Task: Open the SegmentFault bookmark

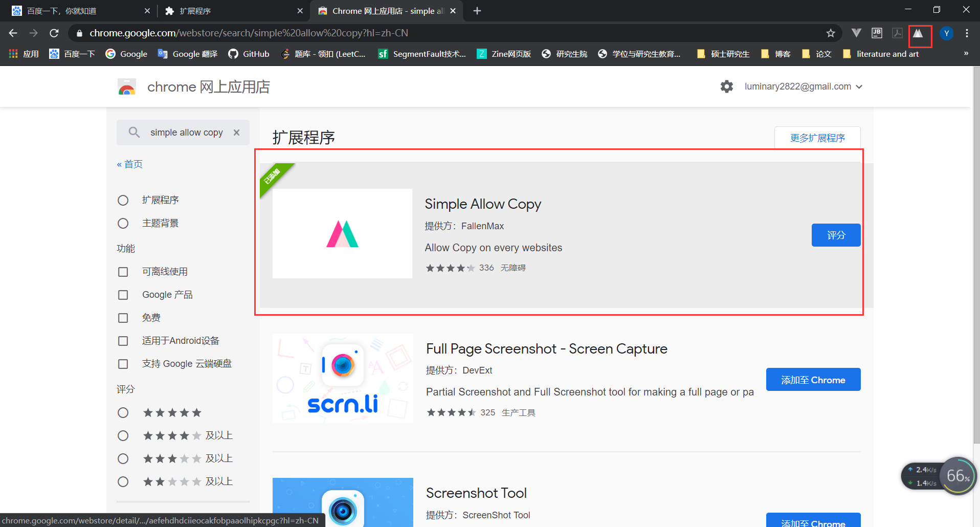Action: [422, 54]
